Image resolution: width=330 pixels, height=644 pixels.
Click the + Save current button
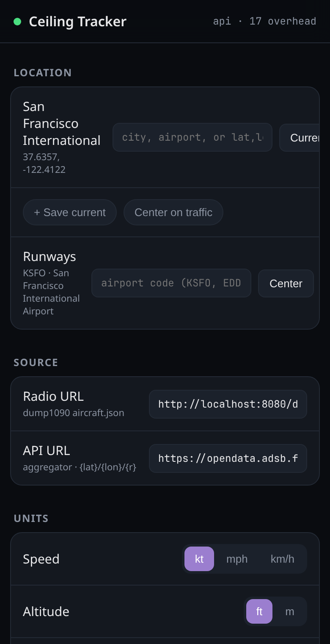(70, 212)
